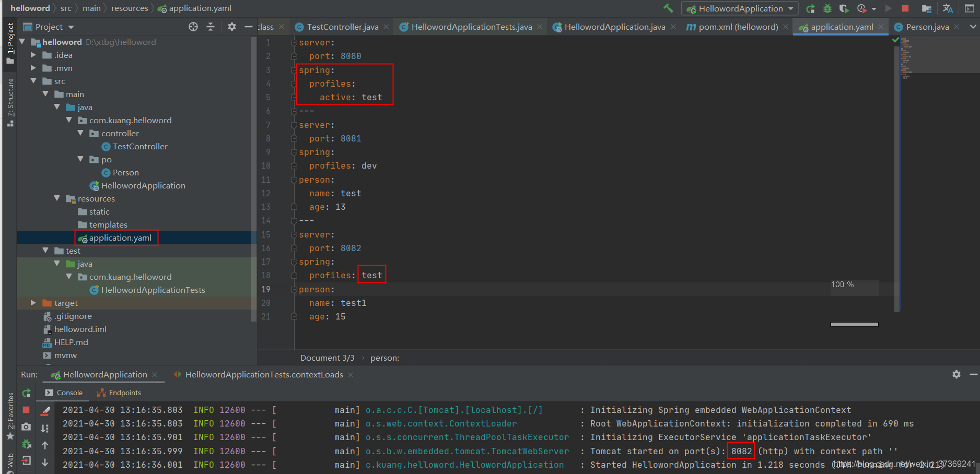Screen dimensions: 980x474
Task: Stop the application via red square toolbar icon
Action: (905, 8)
